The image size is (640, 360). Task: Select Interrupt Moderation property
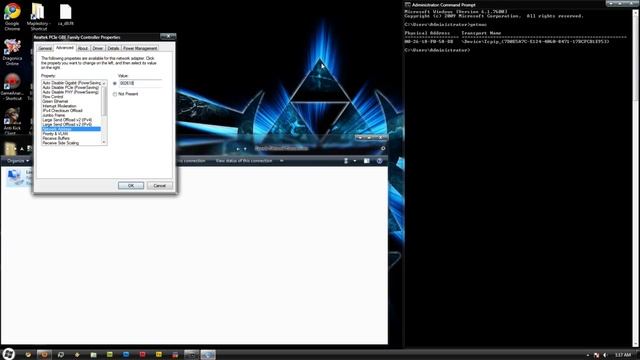click(x=71, y=106)
